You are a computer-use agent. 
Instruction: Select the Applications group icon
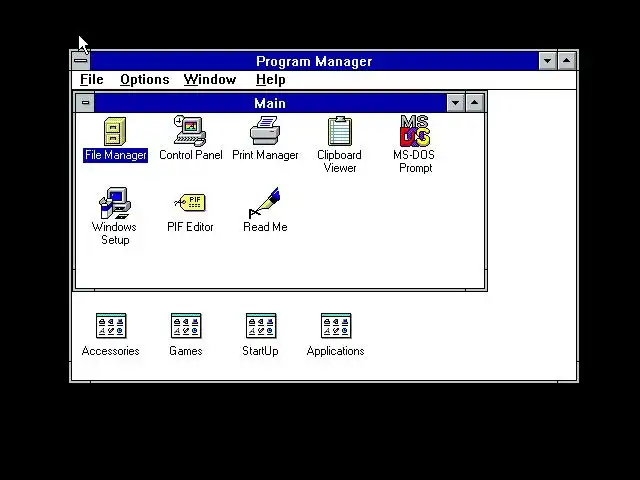[x=336, y=326]
